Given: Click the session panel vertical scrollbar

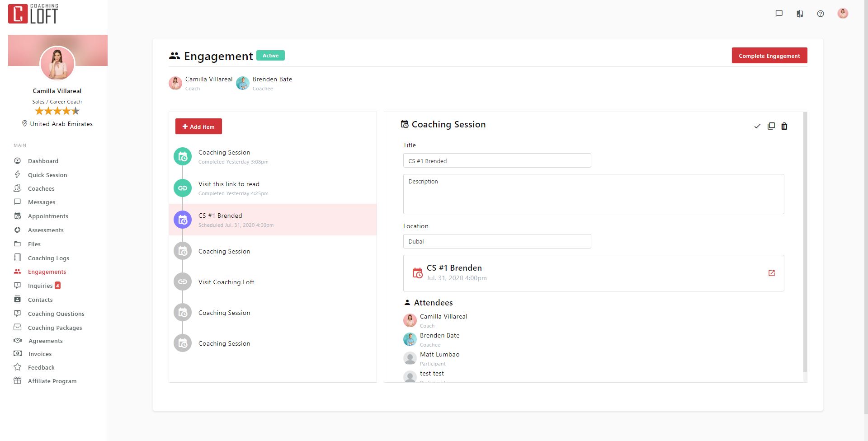Looking at the screenshot, I should [805, 244].
